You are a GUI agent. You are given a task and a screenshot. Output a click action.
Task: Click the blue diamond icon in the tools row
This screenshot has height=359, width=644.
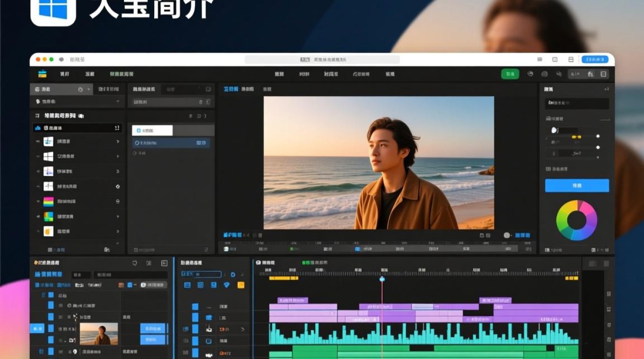tap(227, 285)
